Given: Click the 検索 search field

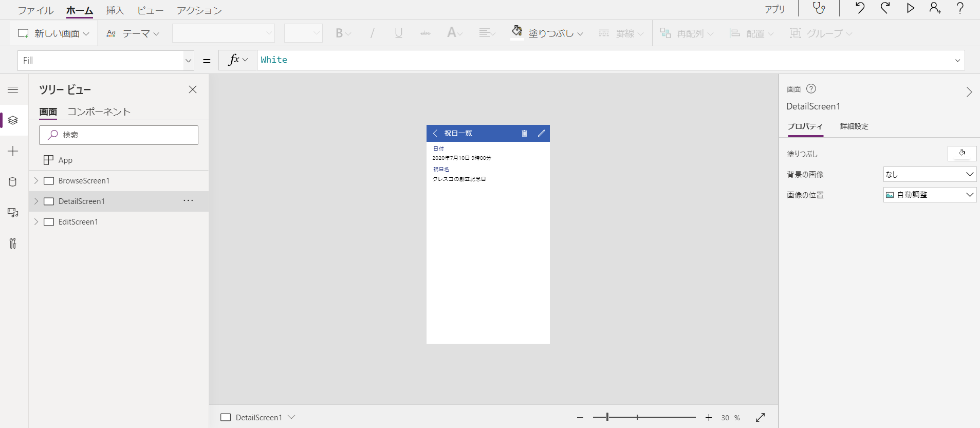Looking at the screenshot, I should pyautogui.click(x=119, y=135).
